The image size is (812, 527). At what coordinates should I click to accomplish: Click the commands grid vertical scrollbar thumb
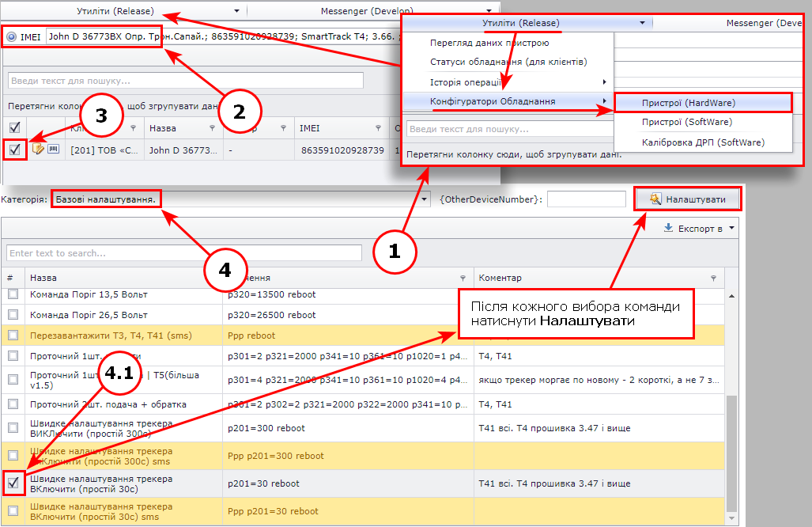(731, 453)
